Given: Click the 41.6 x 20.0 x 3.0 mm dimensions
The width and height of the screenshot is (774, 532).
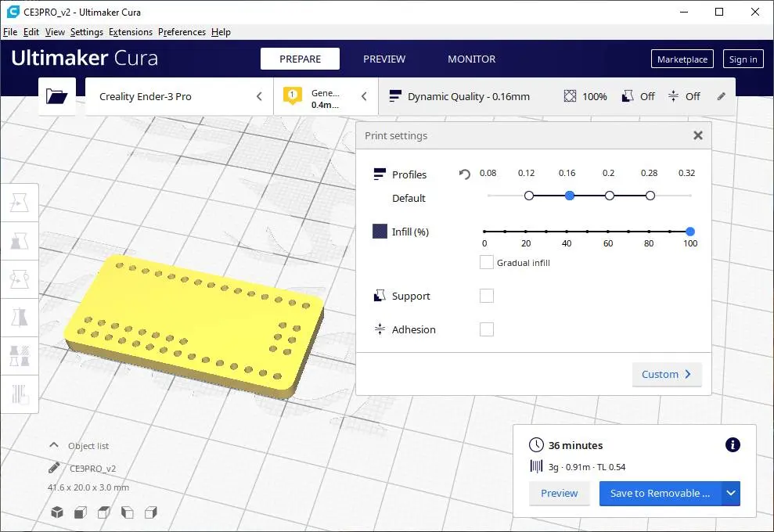Looking at the screenshot, I should pos(88,487).
